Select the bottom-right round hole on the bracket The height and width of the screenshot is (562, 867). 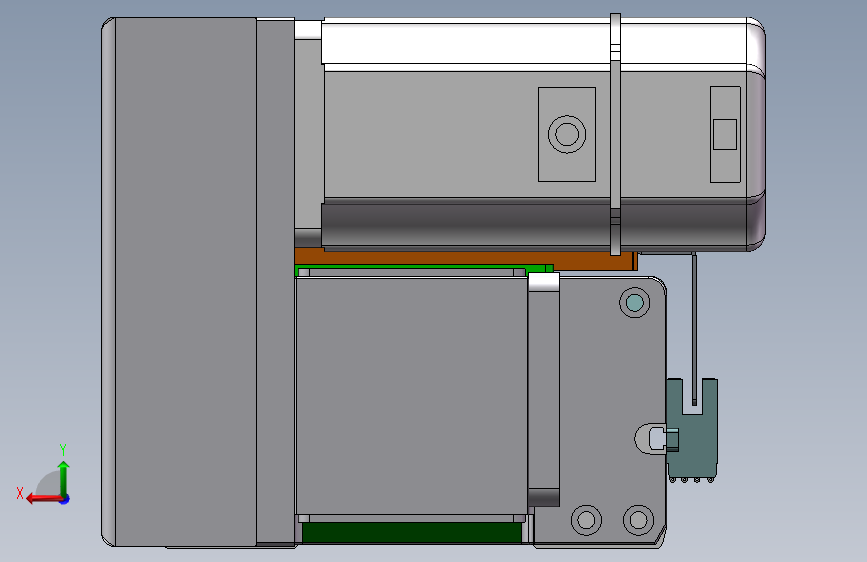(639, 520)
